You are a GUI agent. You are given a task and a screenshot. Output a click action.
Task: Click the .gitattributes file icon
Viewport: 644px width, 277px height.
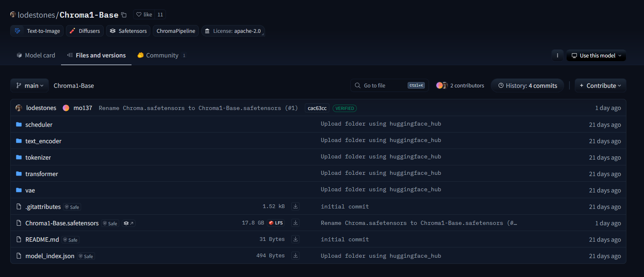click(19, 206)
